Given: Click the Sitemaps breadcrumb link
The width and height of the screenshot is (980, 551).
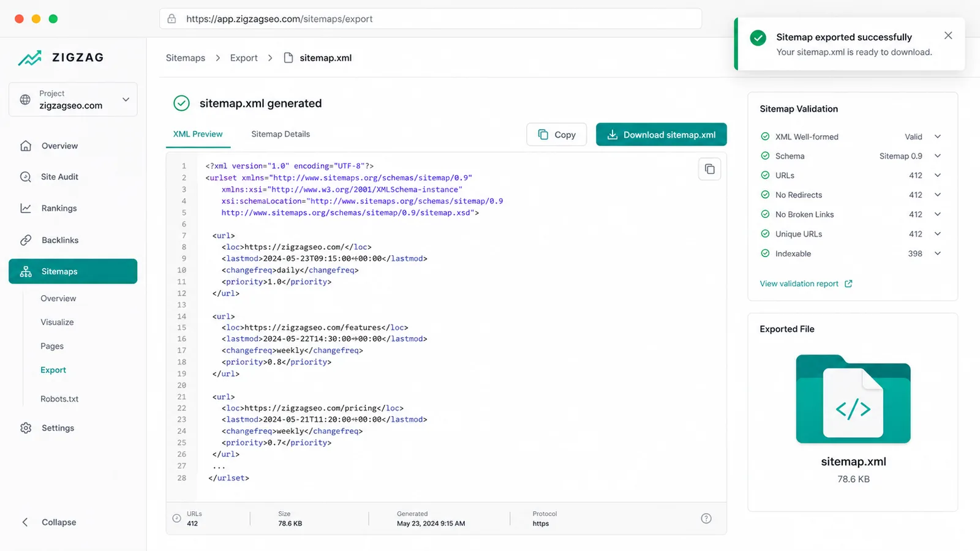Looking at the screenshot, I should 186,58.
